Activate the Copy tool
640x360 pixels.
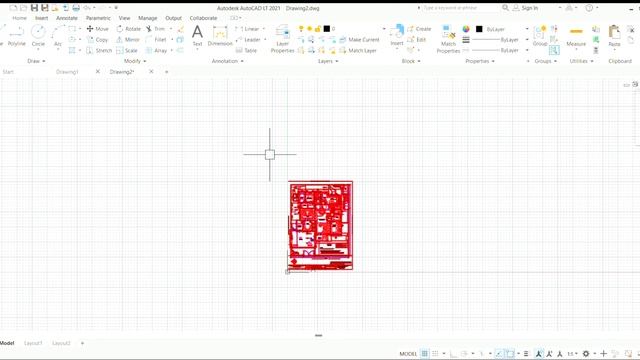pos(98,40)
